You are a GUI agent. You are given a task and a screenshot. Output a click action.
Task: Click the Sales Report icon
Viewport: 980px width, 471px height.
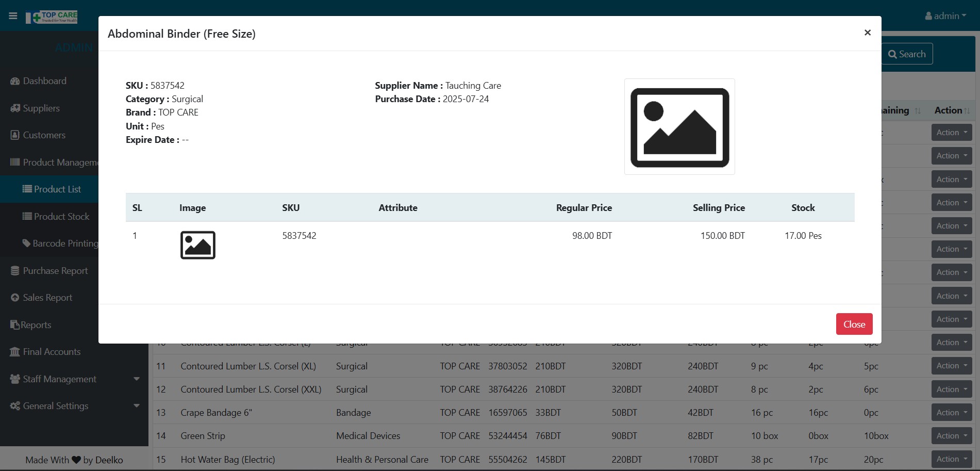point(15,298)
